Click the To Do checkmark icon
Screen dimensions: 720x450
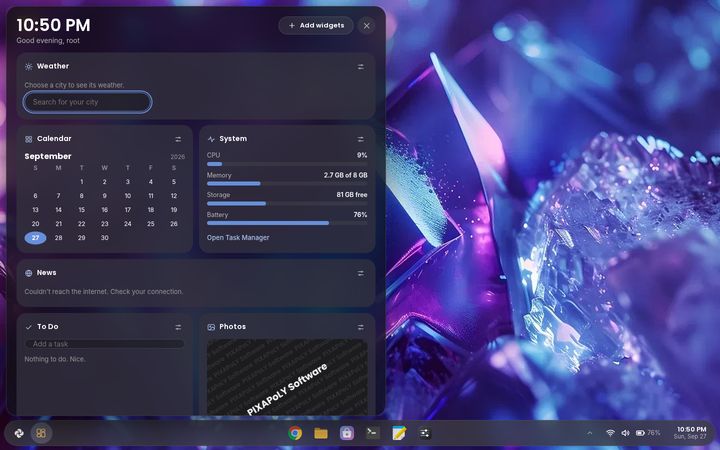pos(28,327)
